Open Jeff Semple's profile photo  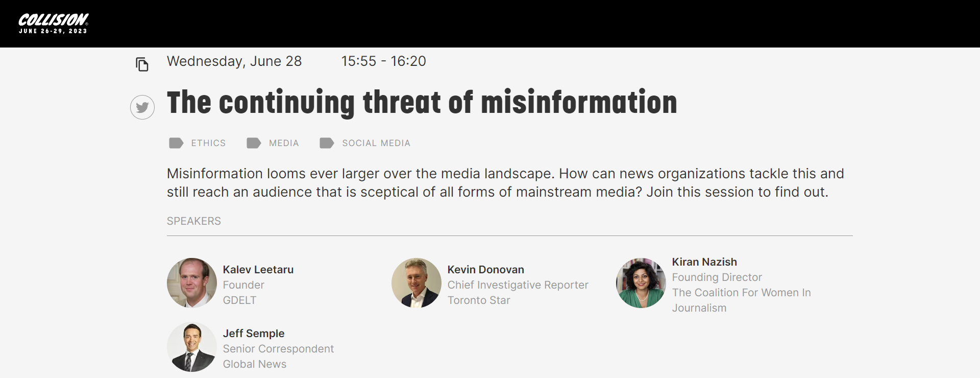[x=192, y=347]
